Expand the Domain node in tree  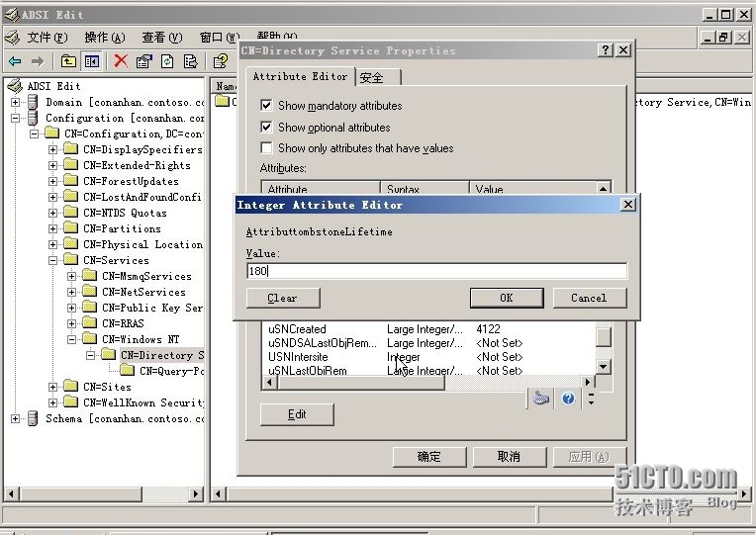16,102
